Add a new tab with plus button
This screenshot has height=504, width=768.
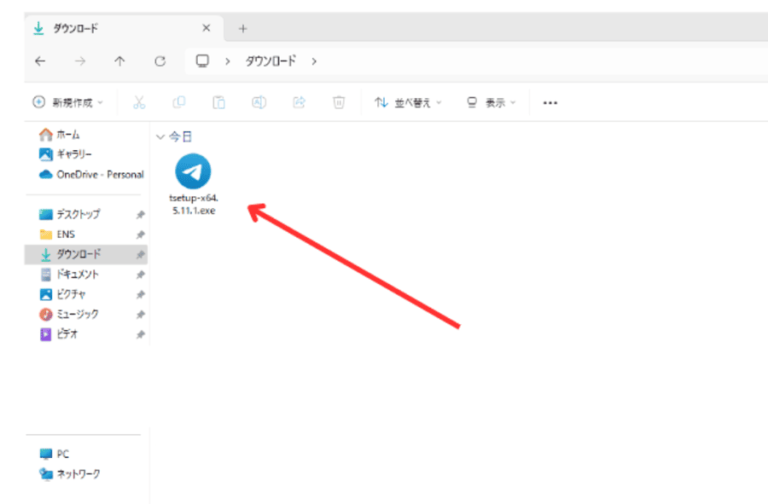(243, 29)
